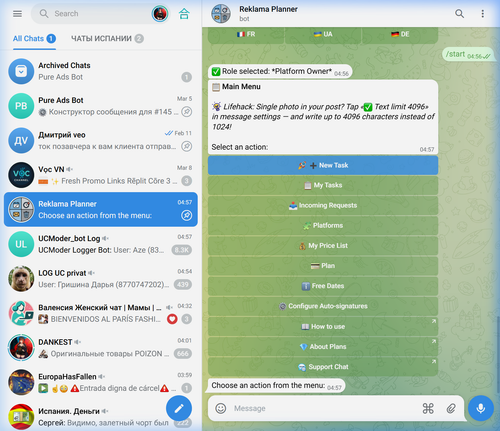The image size is (500, 431).
Task: Open Валенсия Женский чат group
Action: click(100, 313)
